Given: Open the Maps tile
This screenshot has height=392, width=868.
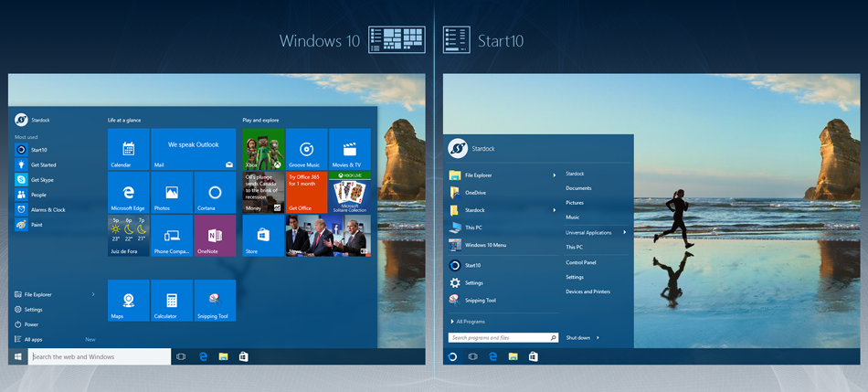Looking at the screenshot, I should 128,301.
